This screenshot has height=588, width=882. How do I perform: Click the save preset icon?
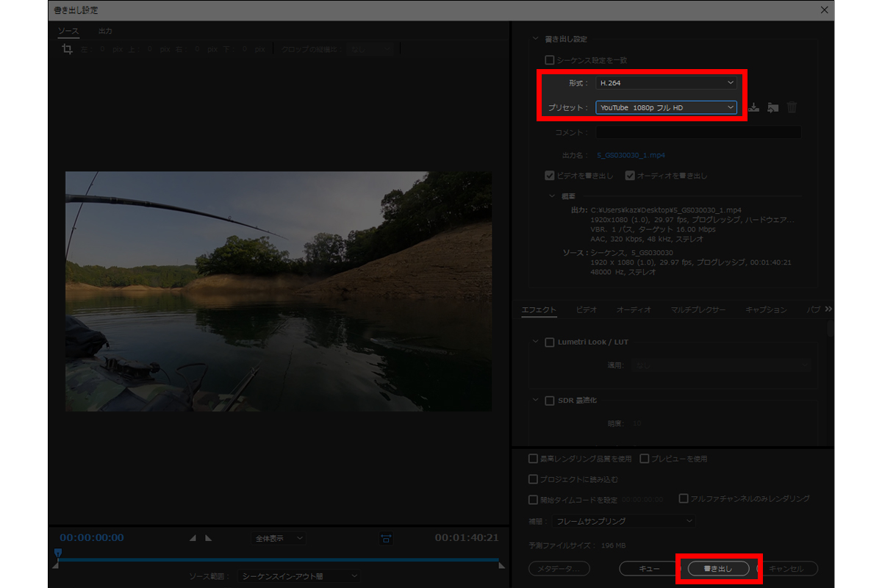pos(754,107)
